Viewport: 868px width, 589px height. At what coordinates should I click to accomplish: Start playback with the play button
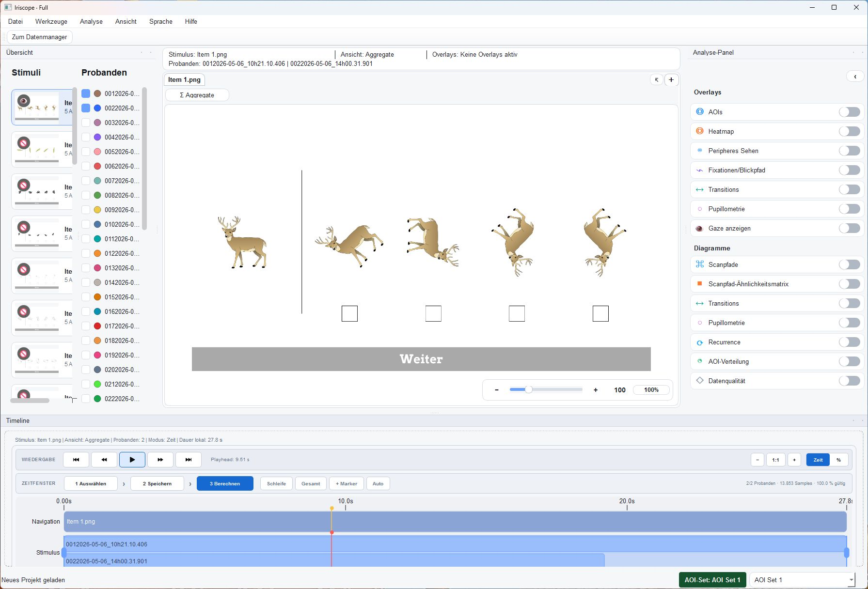[132, 460]
